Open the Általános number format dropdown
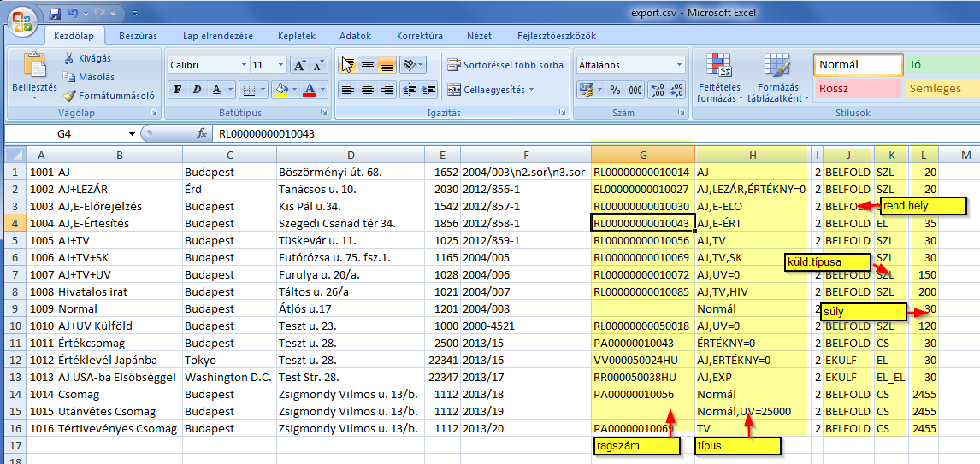 point(679,64)
